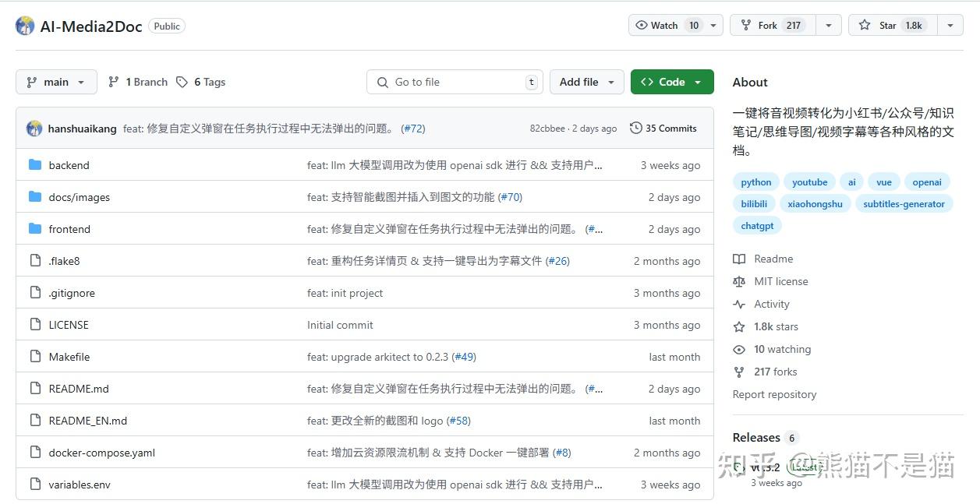Click the Go to file search field
This screenshot has height=504, width=980.
455,82
